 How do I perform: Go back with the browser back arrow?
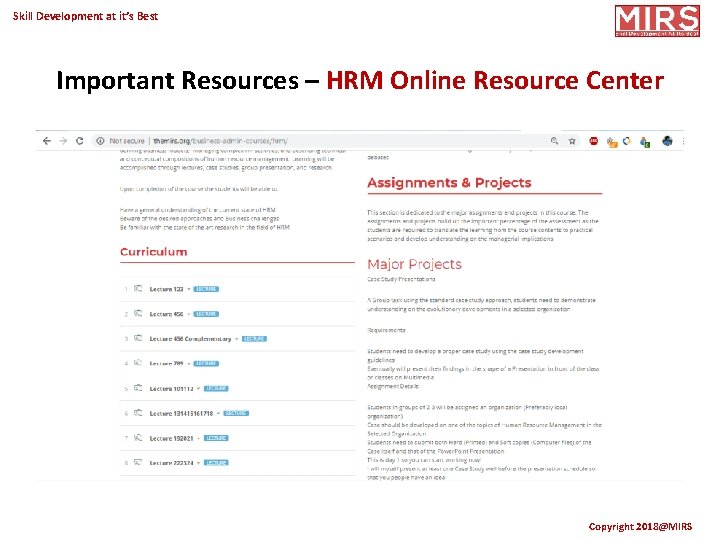click(46, 141)
